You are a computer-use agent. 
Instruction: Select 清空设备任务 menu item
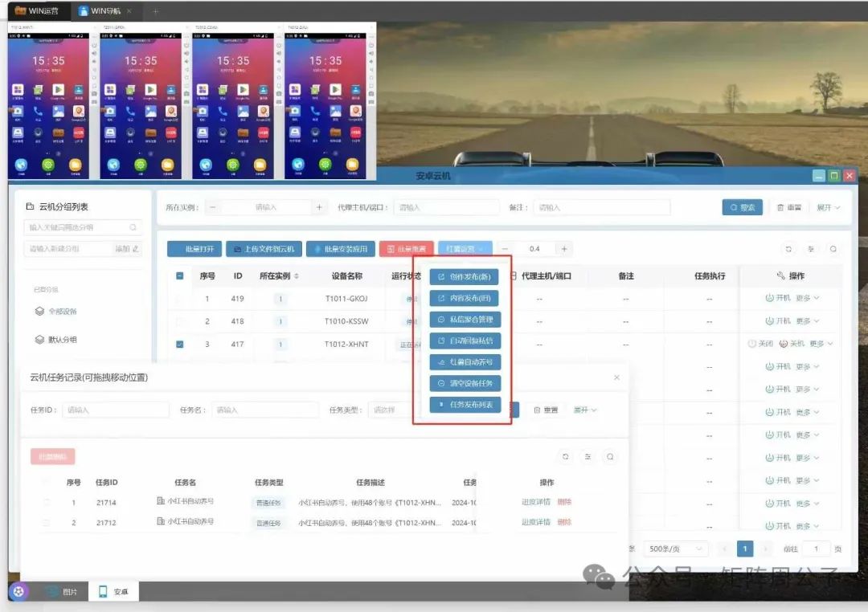(465, 383)
